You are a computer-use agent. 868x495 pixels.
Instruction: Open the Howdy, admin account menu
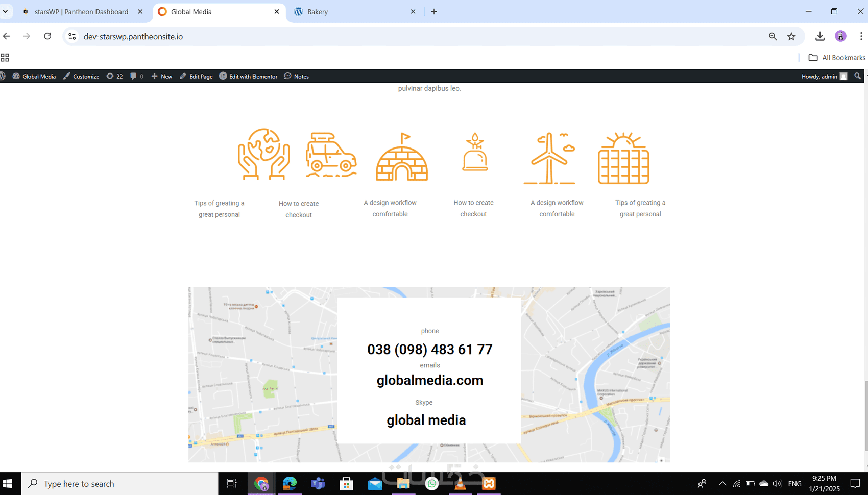pyautogui.click(x=824, y=76)
